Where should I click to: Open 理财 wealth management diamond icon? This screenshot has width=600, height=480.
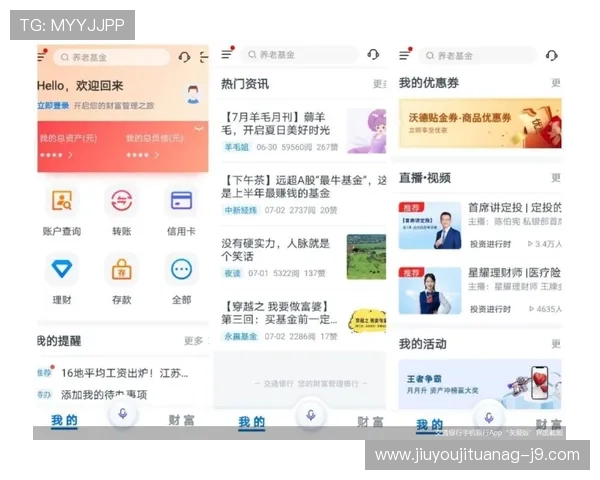pyautogui.click(x=62, y=269)
